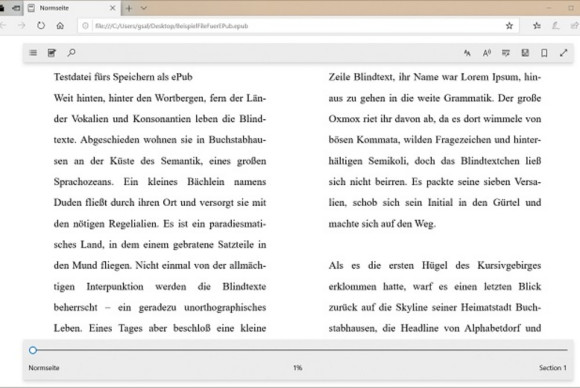Start the Read aloud icon
This screenshot has height=388, width=580.
pyautogui.click(x=487, y=53)
